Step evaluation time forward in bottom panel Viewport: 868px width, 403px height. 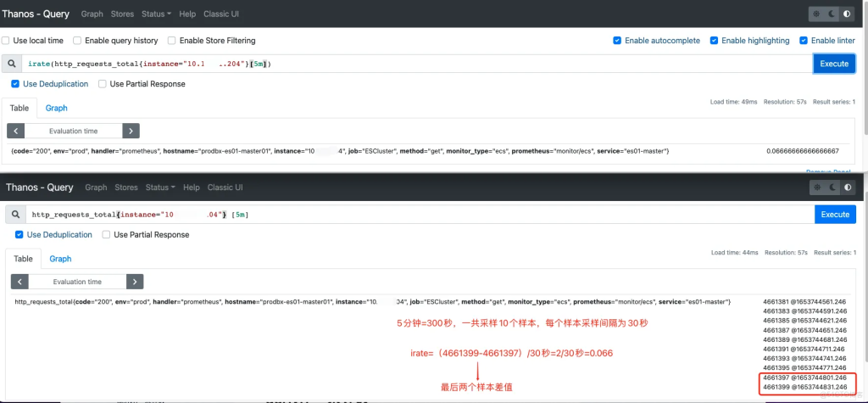135,282
